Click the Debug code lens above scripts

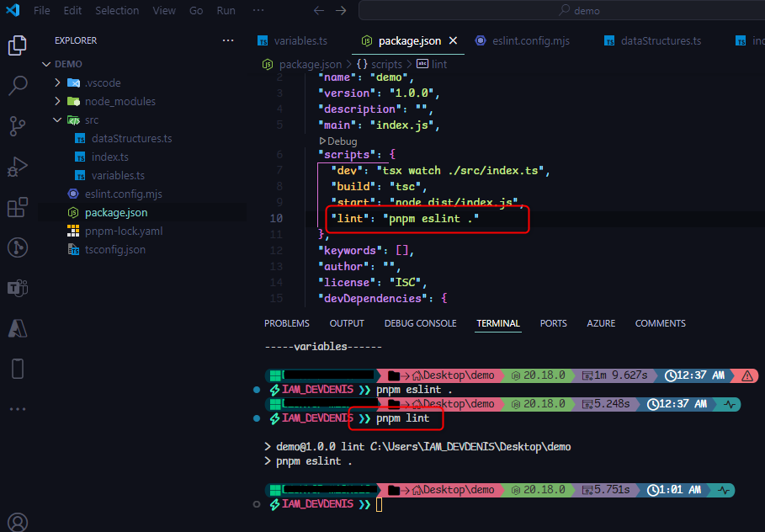pos(338,141)
